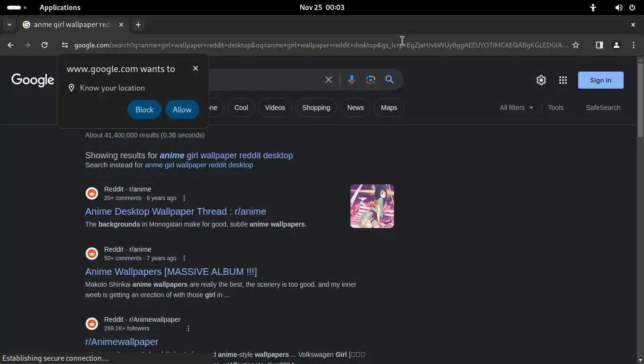Click 'About 41,400,000 results' text
This screenshot has width=644, height=364.
tap(122, 135)
